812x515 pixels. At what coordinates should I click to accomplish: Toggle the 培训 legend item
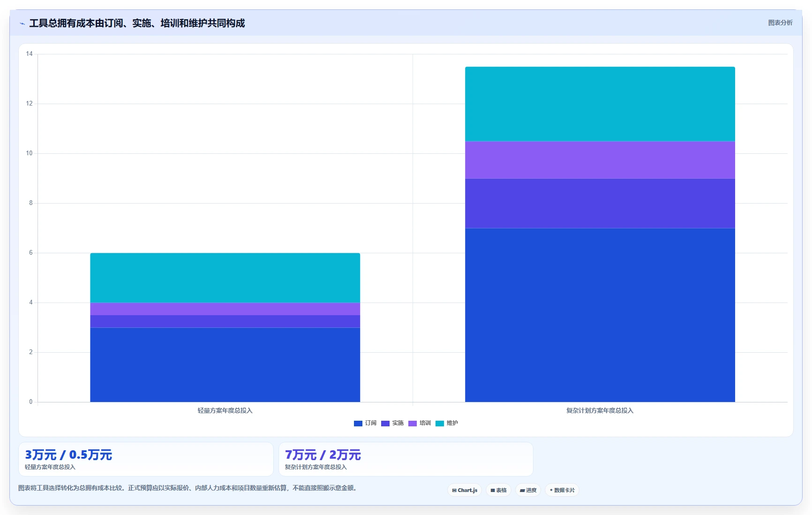point(420,423)
